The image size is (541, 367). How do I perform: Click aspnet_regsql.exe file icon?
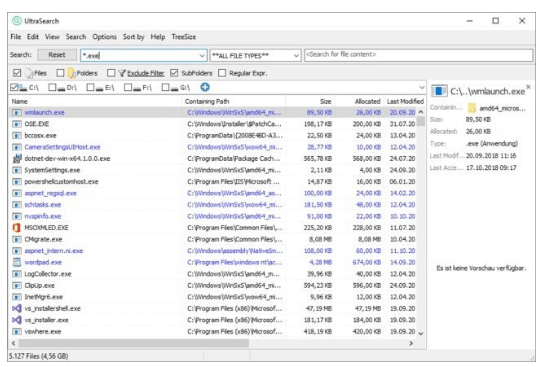point(17,193)
